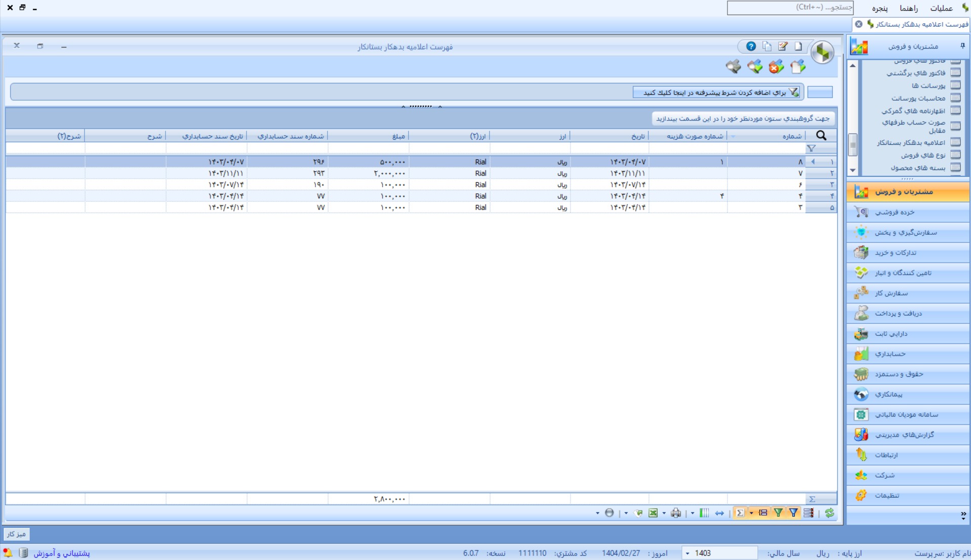The width and height of the screenshot is (971, 560).
Task: Click the sidebar scroll down arrow
Action: pos(853,170)
